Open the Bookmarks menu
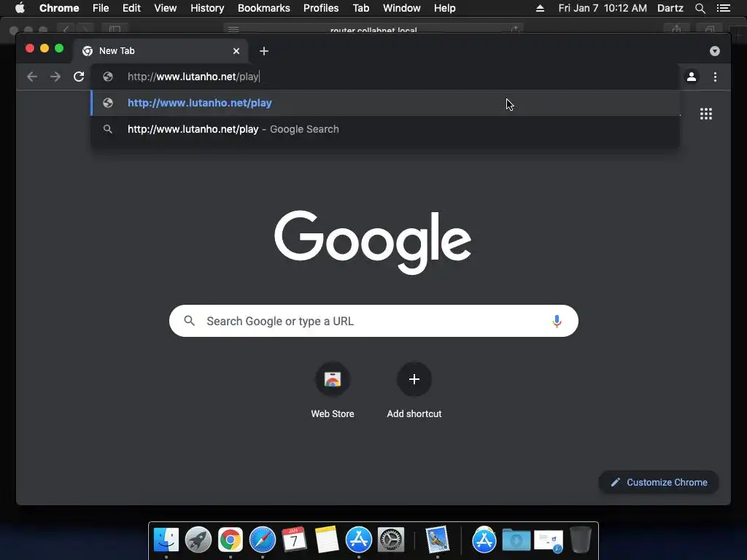Viewport: 747px width, 560px height. tap(264, 8)
